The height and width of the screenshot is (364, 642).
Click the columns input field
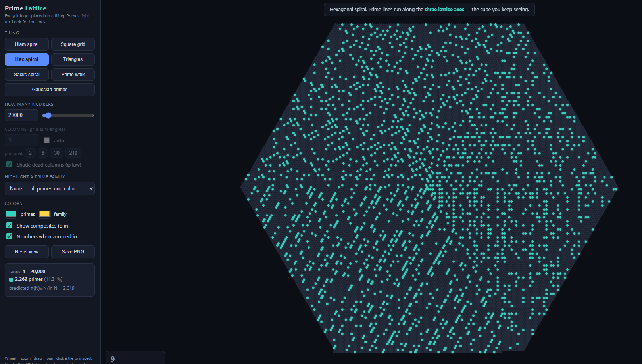pos(21,140)
